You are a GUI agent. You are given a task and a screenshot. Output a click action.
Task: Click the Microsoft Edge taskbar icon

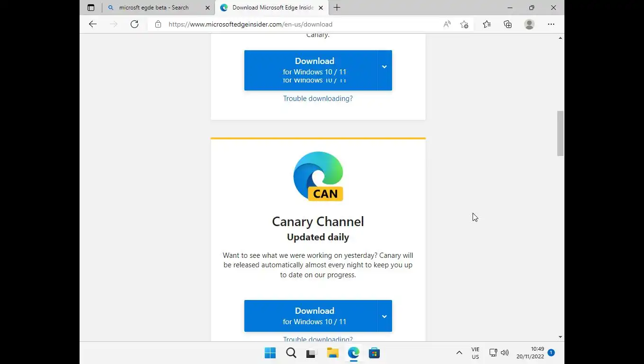[354, 353]
